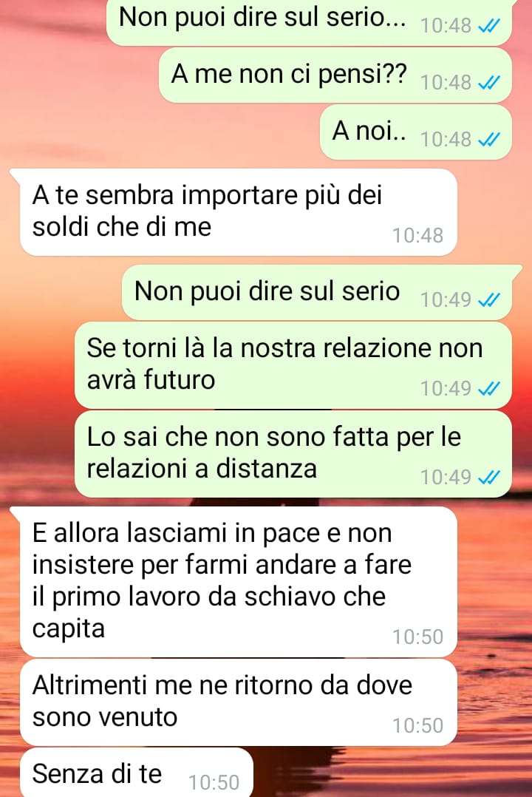Select bubble 'Se torni là la nostra relazione'
Image resolution: width=532 pixels, height=797 pixels.
coord(293,365)
